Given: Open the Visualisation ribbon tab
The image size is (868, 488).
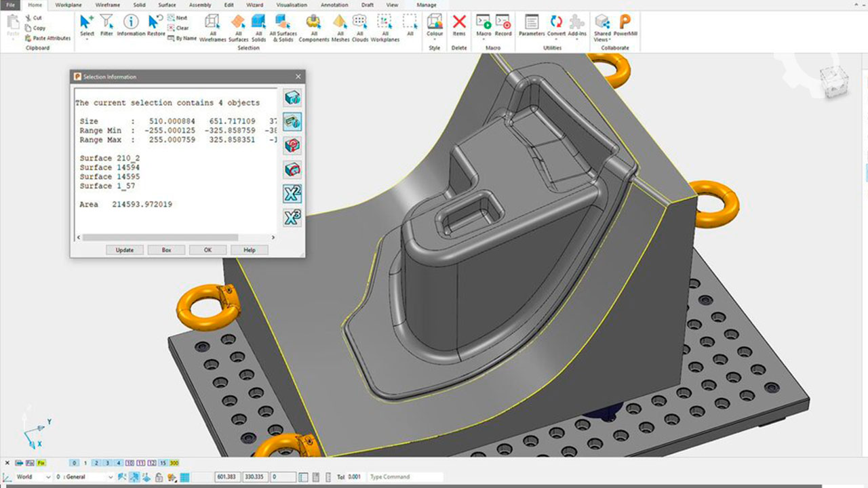Looking at the screenshot, I should tap(291, 5).
